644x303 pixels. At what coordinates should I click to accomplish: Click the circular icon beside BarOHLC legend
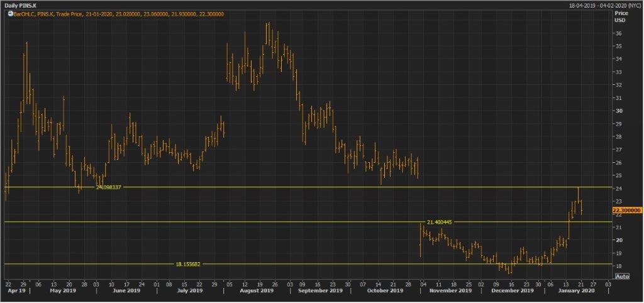click(9, 14)
